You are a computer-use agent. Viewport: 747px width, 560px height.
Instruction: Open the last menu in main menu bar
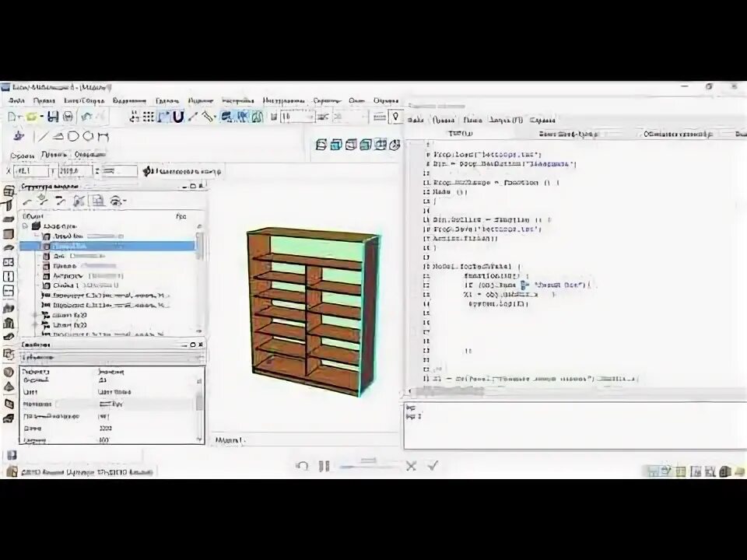[x=385, y=100]
